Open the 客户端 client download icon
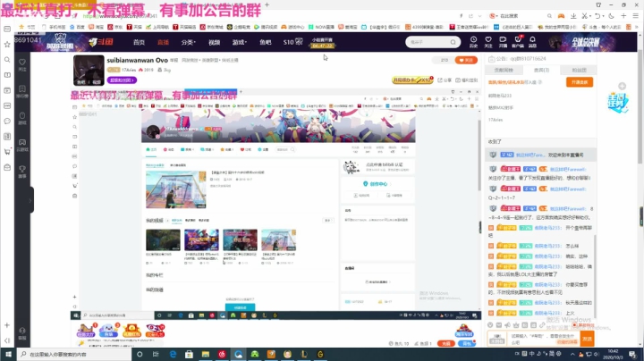Viewport: 644px width, 361px height. 518,41
